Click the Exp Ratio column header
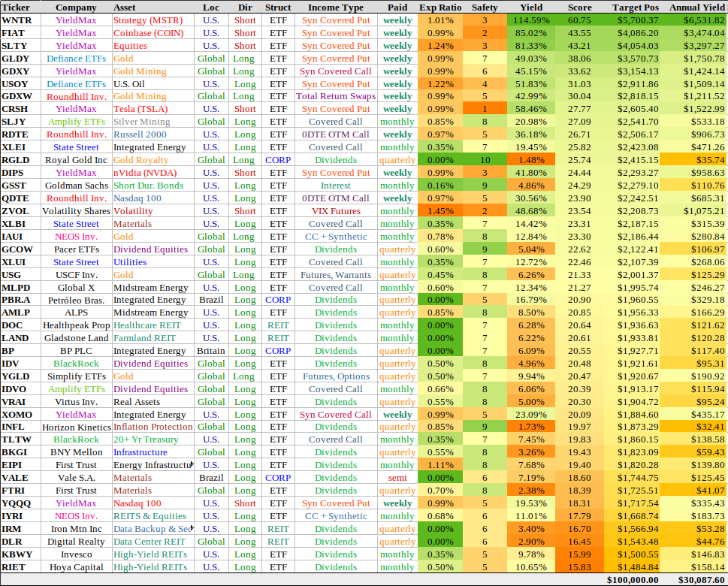Screen dimensions: 728x586 440,8
